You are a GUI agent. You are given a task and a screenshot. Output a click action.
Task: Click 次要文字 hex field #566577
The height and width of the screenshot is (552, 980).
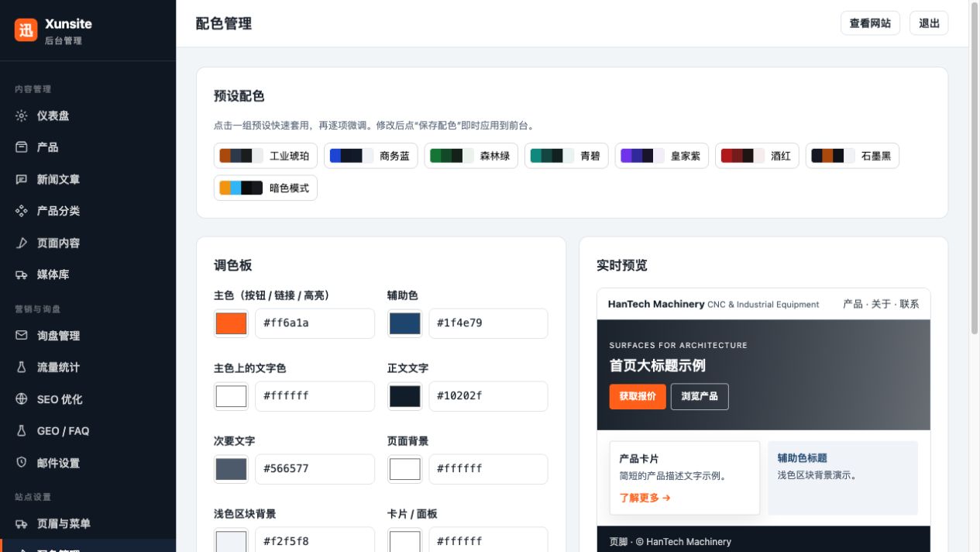315,469
